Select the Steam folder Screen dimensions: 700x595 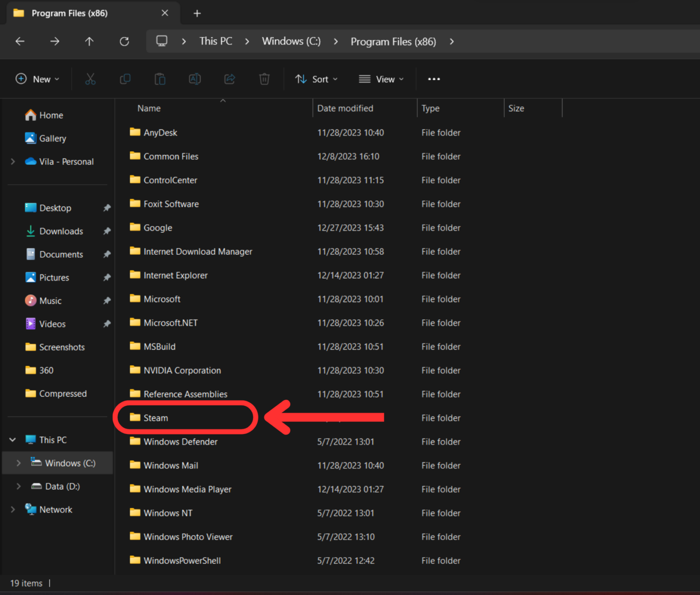[x=156, y=418]
